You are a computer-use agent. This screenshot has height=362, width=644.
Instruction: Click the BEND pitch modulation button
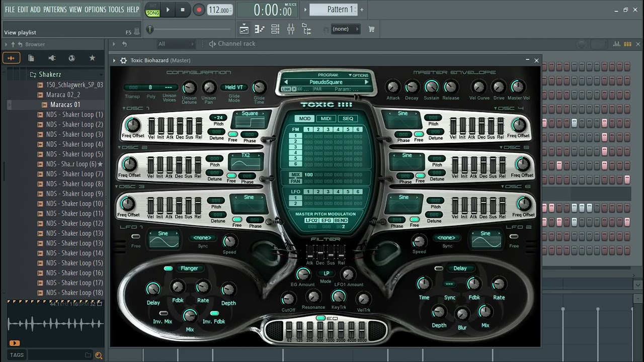pos(341,221)
